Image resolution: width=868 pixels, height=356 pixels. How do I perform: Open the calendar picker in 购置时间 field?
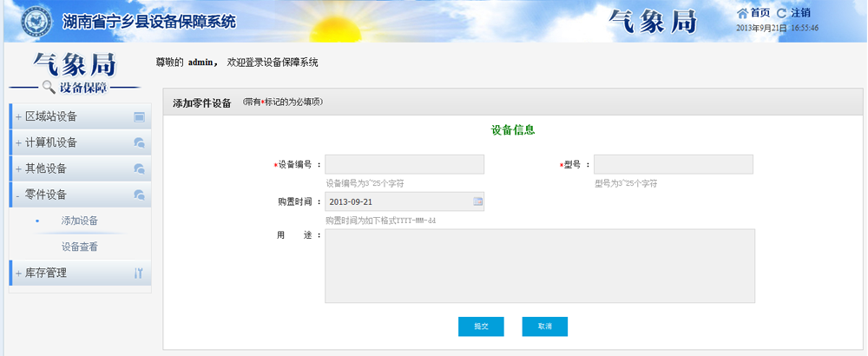click(477, 201)
